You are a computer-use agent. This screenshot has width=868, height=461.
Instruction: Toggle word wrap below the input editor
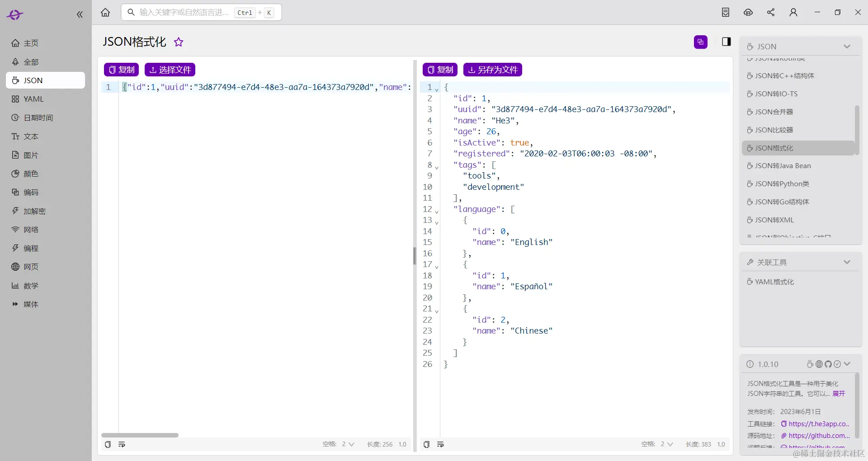coord(122,444)
